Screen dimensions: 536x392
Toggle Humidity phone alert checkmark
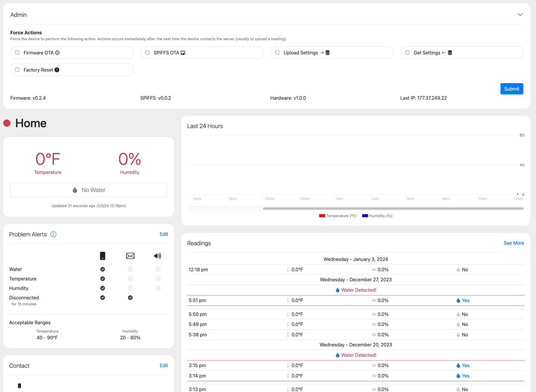(x=102, y=288)
